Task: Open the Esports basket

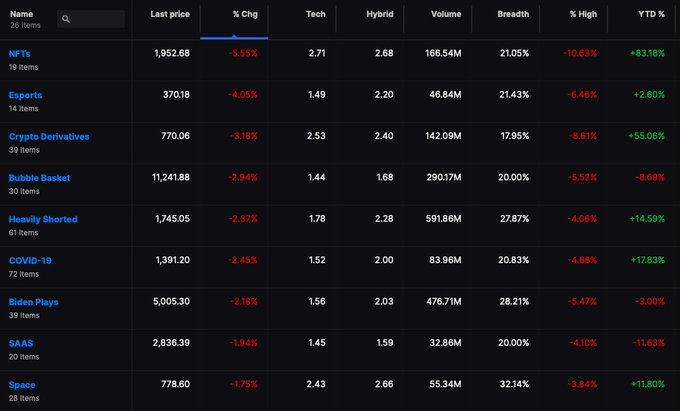Action: [x=25, y=95]
